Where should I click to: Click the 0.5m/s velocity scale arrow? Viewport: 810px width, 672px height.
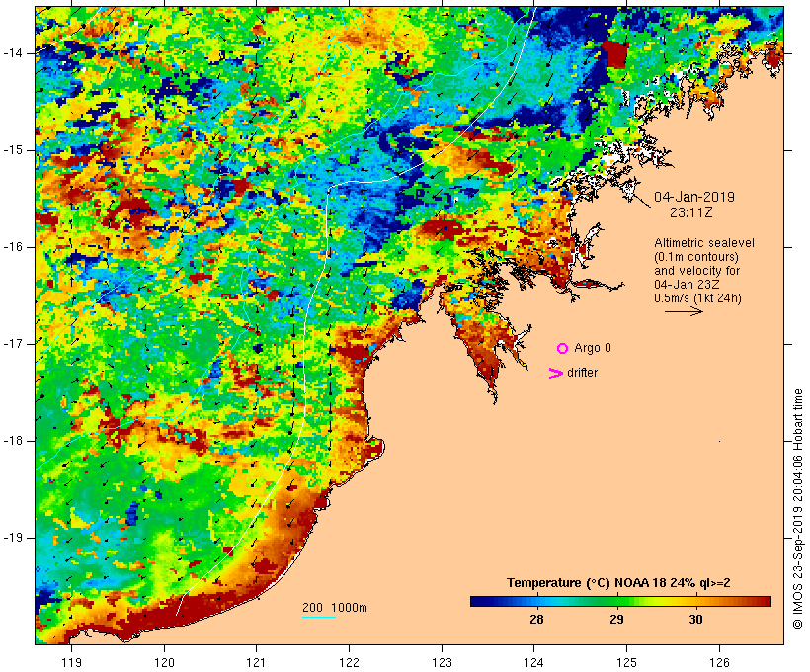[684, 311]
